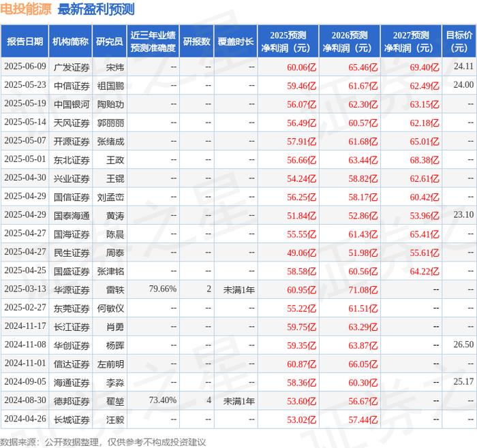
Task: Click the 57.44亿 profit value
Action: coord(363,419)
